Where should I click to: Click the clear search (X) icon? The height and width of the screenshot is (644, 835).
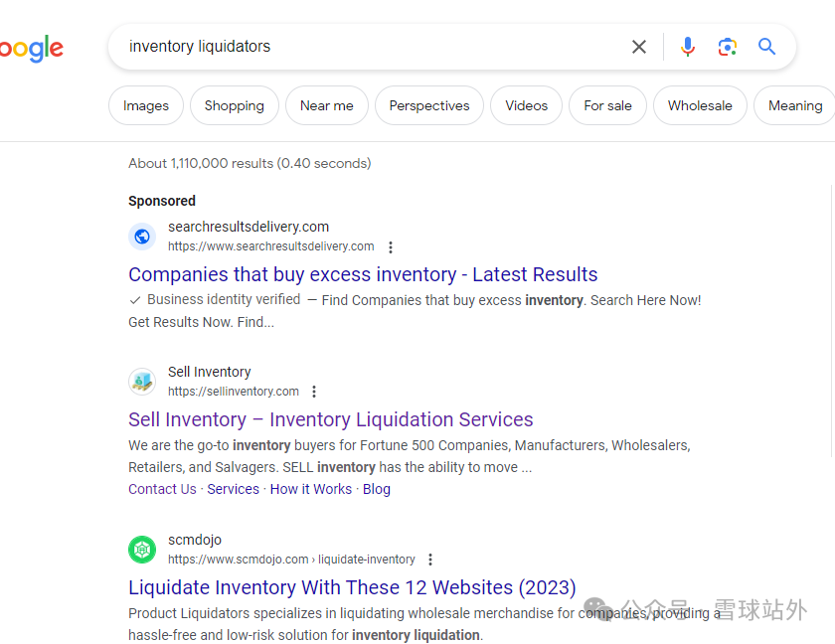639,47
